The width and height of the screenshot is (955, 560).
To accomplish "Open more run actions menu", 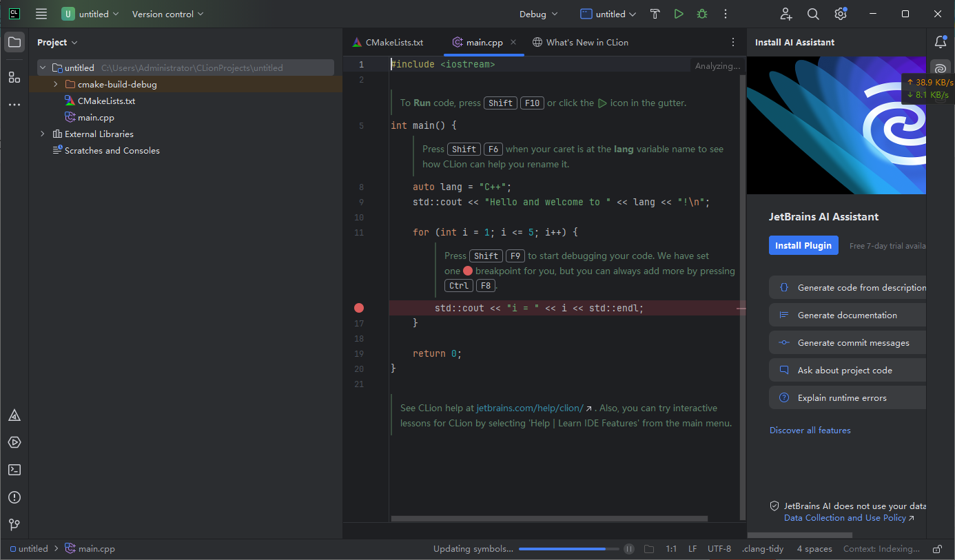I will coord(726,14).
